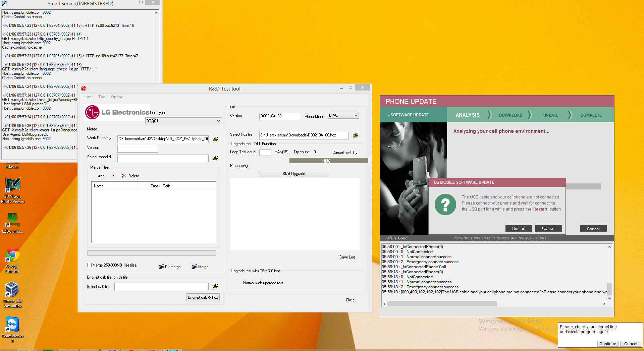Click Save Log link
The height and width of the screenshot is (351, 644).
pos(347,257)
